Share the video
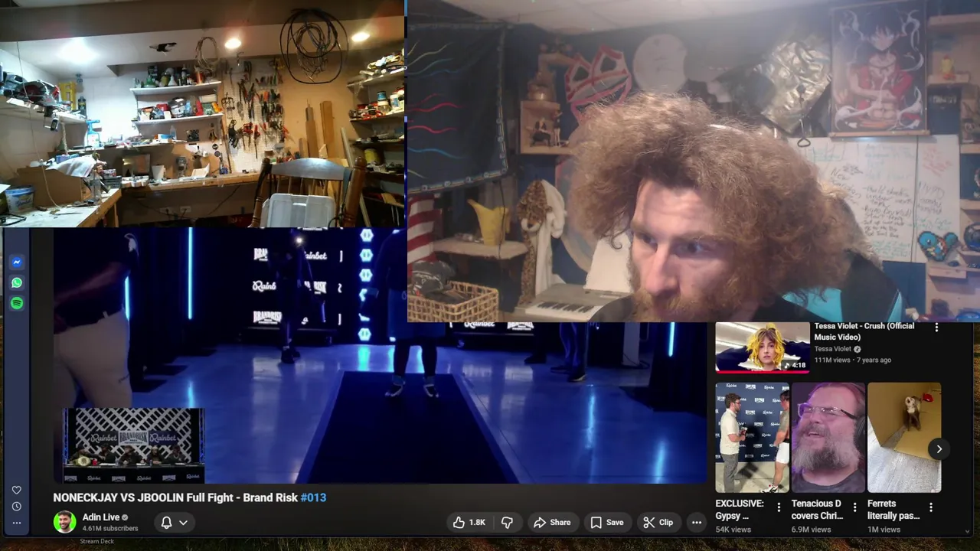This screenshot has height=551, width=980. pos(552,523)
